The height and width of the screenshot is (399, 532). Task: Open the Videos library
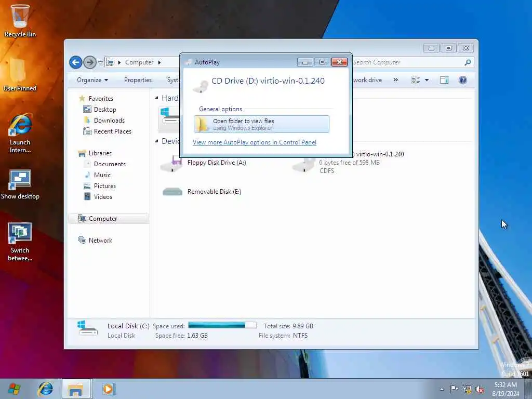[103, 197]
